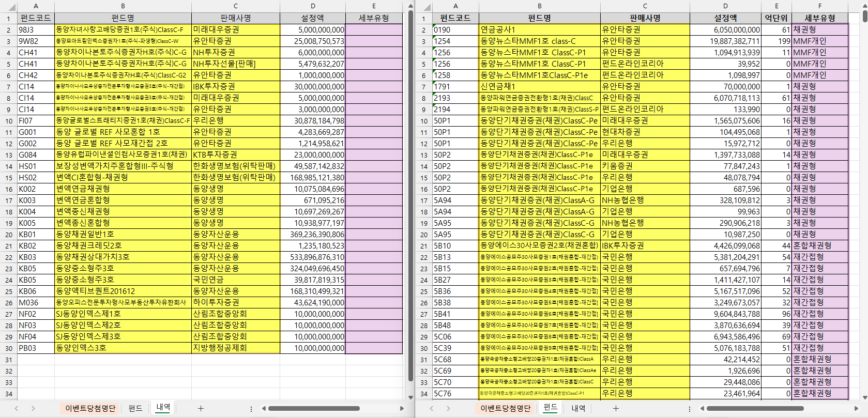Click right window's vertical scroll down arrow

tap(864, 397)
